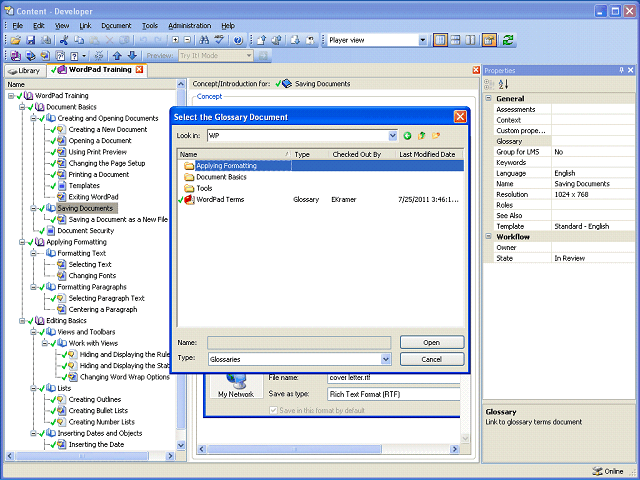640x480 pixels.
Task: Pin the Properties panel
Action: pos(622,70)
